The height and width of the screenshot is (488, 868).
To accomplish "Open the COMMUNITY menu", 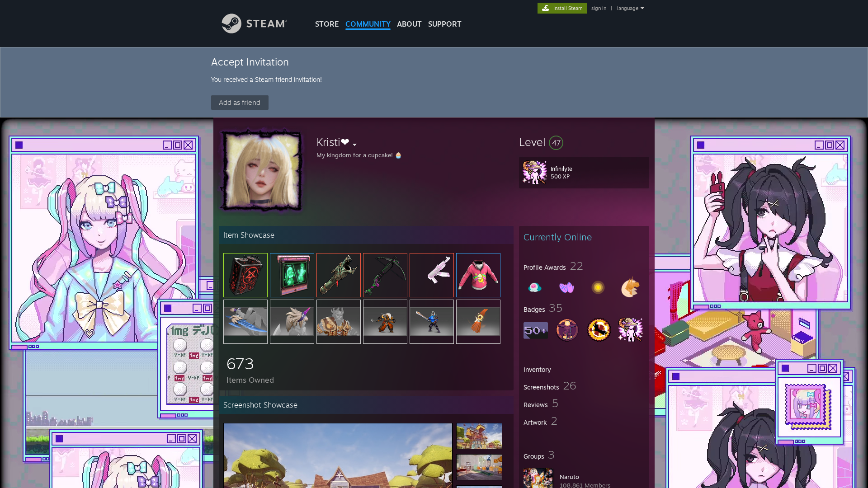I will point(368,24).
